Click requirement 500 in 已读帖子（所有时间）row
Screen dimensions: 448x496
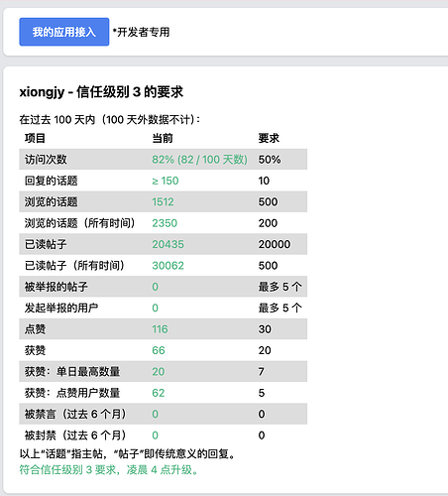[268, 266]
